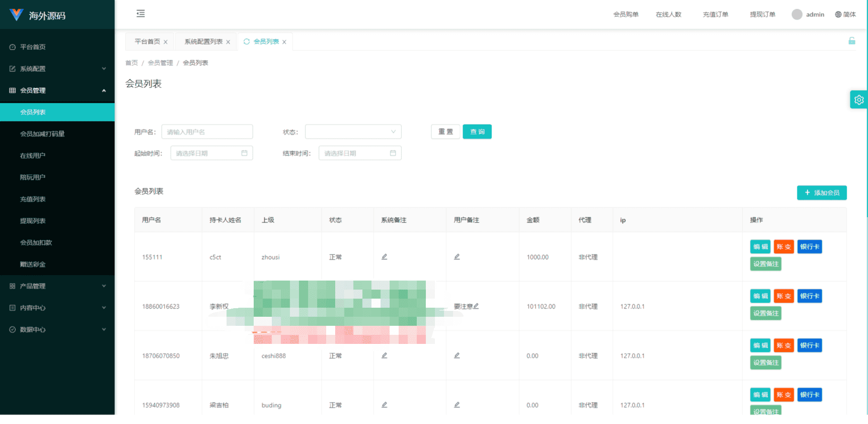Open the 状态 dropdown selector

[x=353, y=132]
